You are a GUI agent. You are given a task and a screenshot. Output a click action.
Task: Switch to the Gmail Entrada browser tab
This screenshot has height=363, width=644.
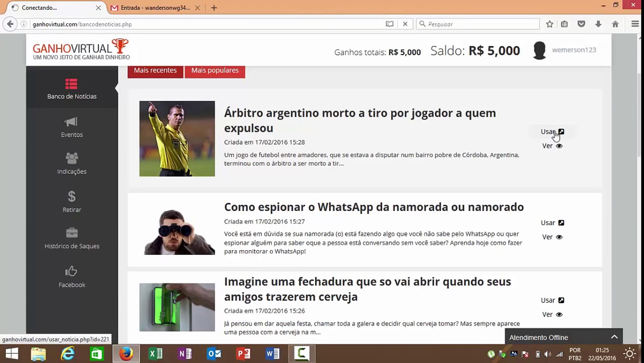pos(155,8)
